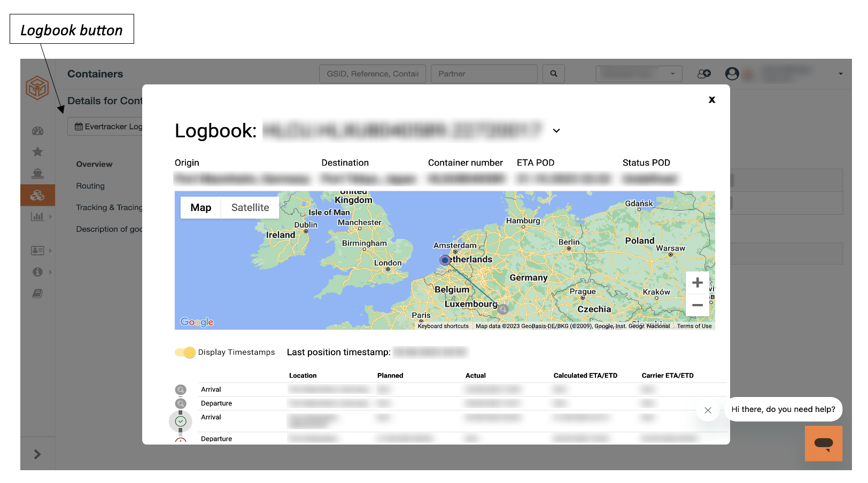Click the 'Hi there, do you need help?' bubble
The width and height of the screenshot is (868, 483).
784,409
